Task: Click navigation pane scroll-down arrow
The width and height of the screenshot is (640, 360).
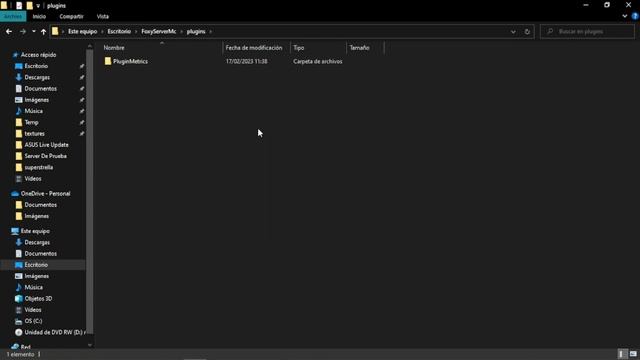Action: click(x=90, y=345)
